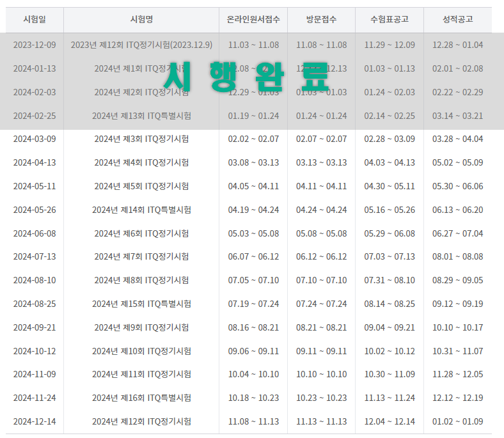Image resolution: width=504 pixels, height=438 pixels.
Task: Click exam date 2024-08-10
Action: coord(35,281)
